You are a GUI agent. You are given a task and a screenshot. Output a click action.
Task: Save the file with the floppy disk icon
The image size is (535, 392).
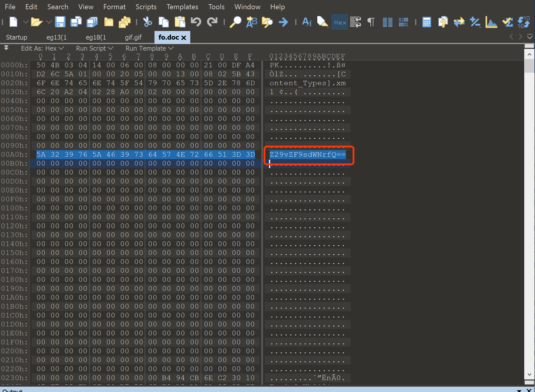[60, 22]
